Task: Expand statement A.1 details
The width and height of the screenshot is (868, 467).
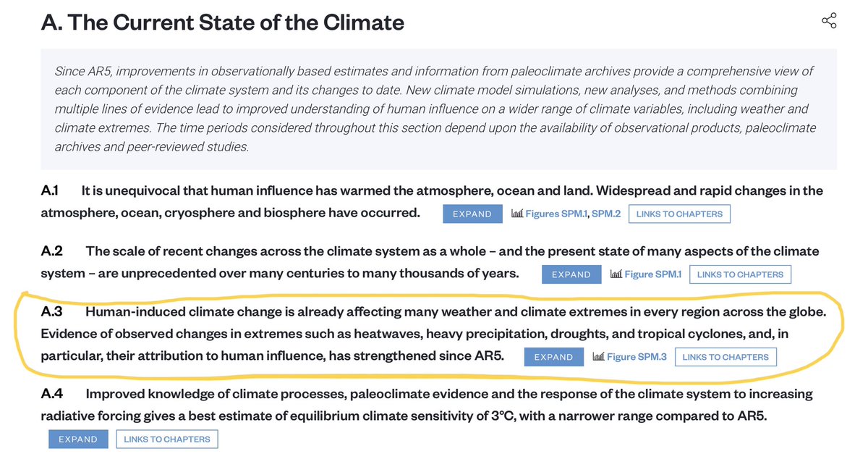Action: (472, 214)
